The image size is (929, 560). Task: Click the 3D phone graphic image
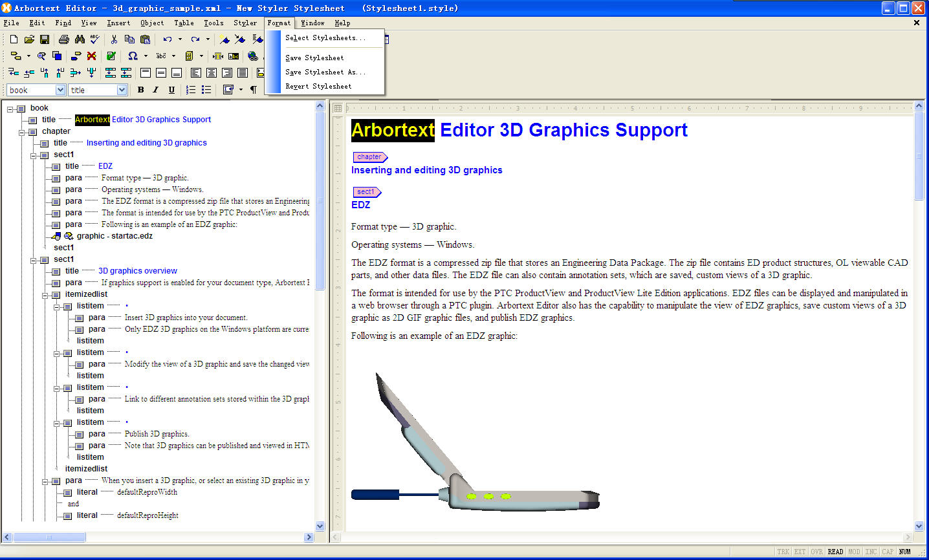coord(475,442)
